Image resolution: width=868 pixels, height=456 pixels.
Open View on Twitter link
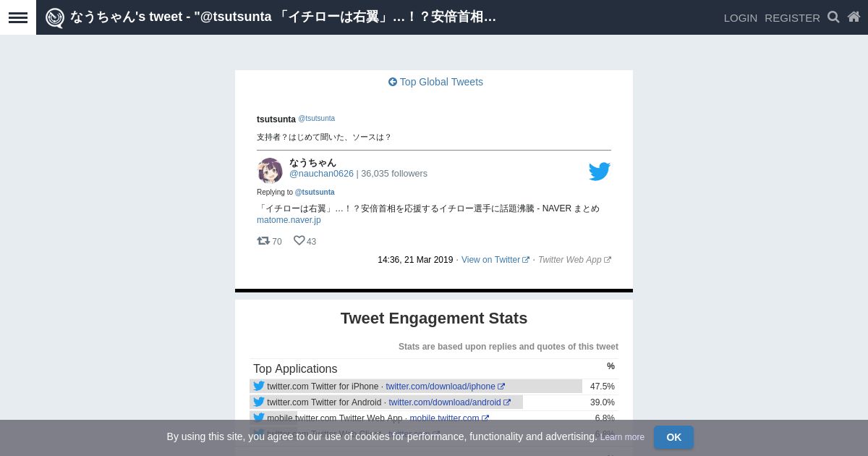point(495,260)
